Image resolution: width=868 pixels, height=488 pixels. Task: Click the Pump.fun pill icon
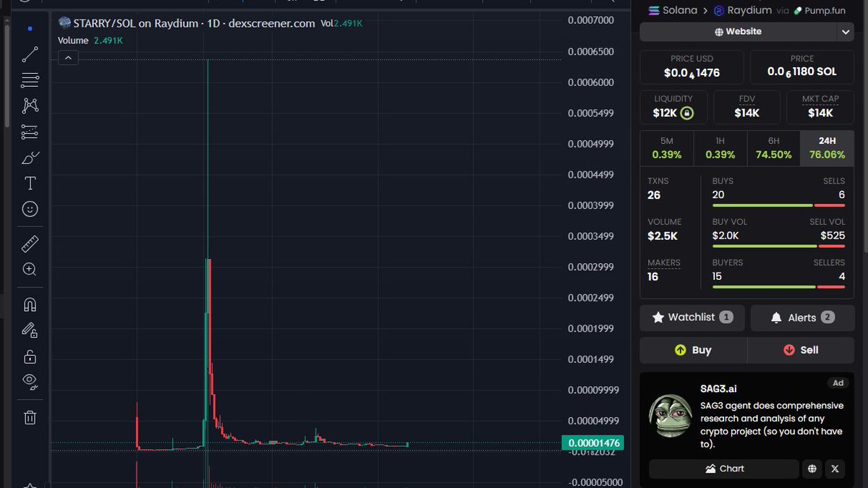[799, 11]
